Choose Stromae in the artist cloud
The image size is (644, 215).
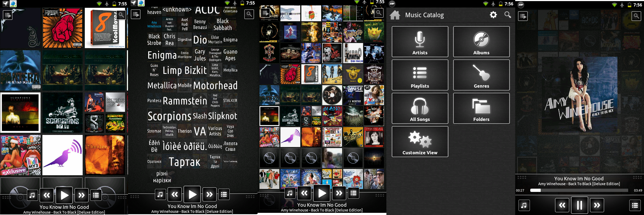(x=154, y=131)
